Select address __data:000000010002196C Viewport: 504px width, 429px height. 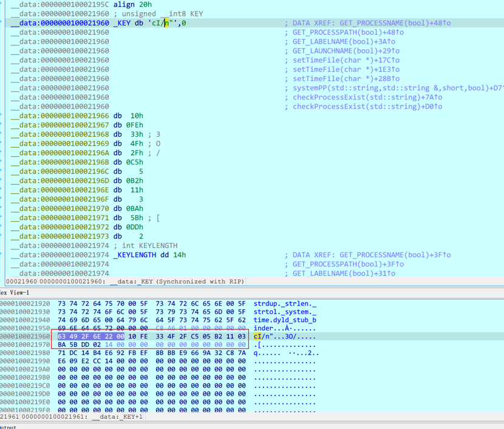60,172
